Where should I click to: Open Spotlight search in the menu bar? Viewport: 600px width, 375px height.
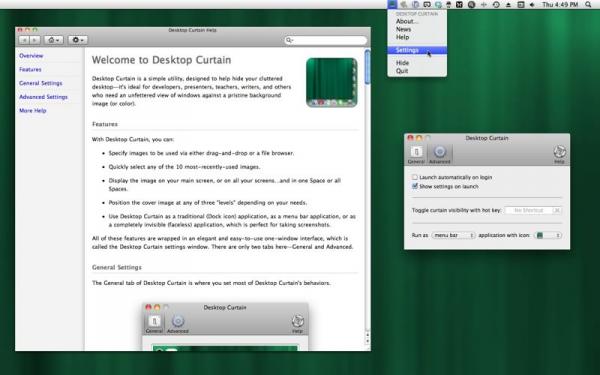pyautogui.click(x=588, y=5)
